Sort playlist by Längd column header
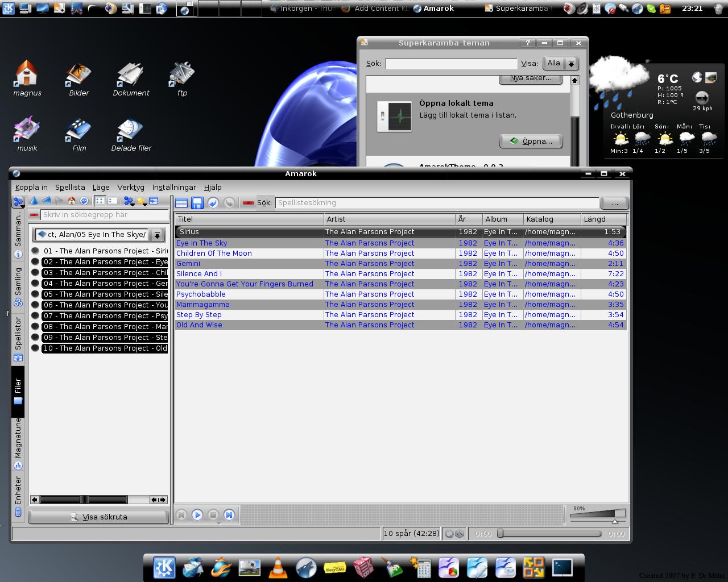This screenshot has height=582, width=728. (603, 219)
